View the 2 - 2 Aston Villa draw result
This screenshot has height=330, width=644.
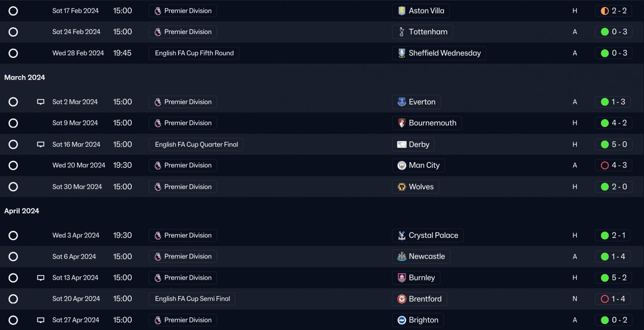pyautogui.click(x=619, y=11)
